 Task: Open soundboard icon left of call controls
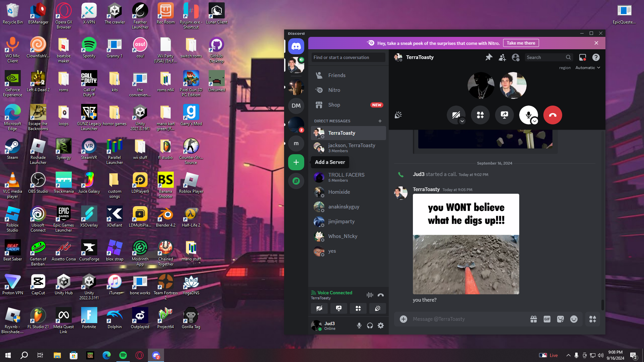pos(398,115)
